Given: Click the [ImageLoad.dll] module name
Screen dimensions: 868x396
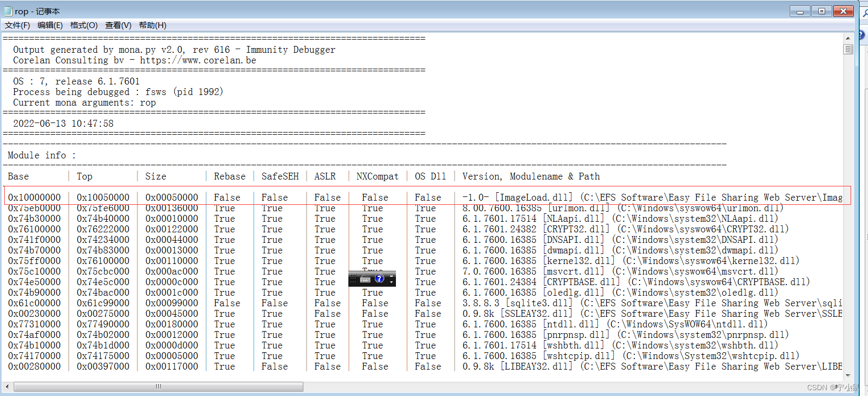Looking at the screenshot, I should click(534, 197).
